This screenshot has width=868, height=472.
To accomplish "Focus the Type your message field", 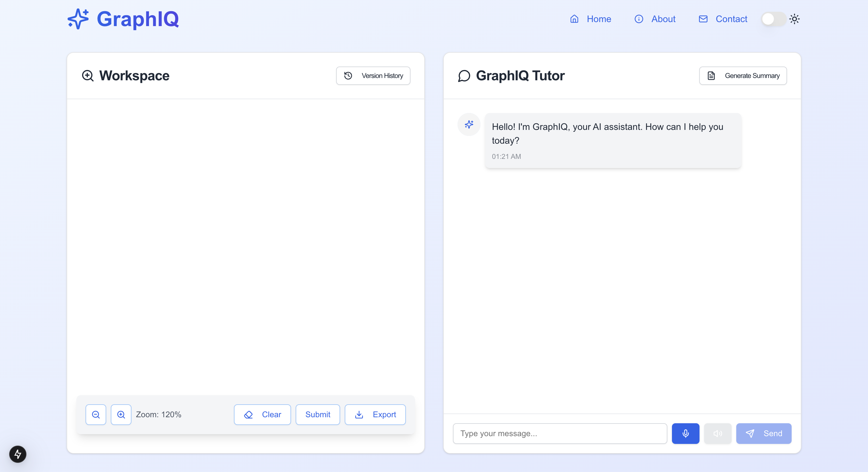I will [x=559, y=433].
